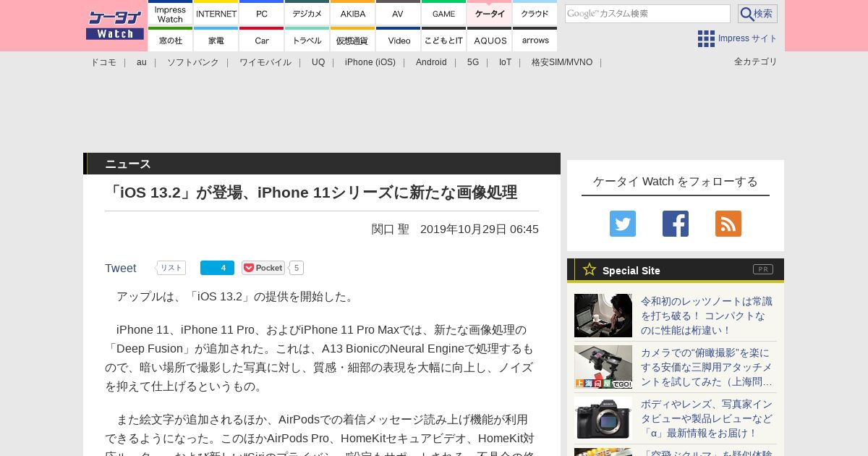
Task: Click the tripod attachment article thumbnail
Action: [x=603, y=367]
